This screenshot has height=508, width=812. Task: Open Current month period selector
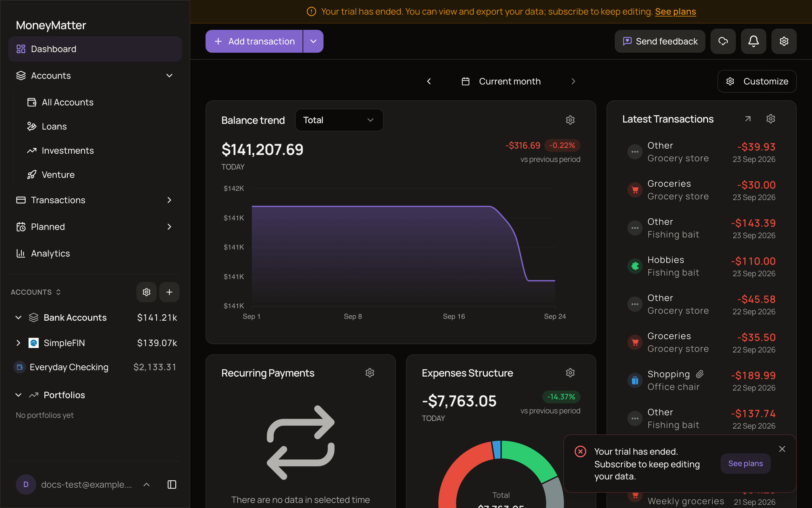tap(501, 81)
